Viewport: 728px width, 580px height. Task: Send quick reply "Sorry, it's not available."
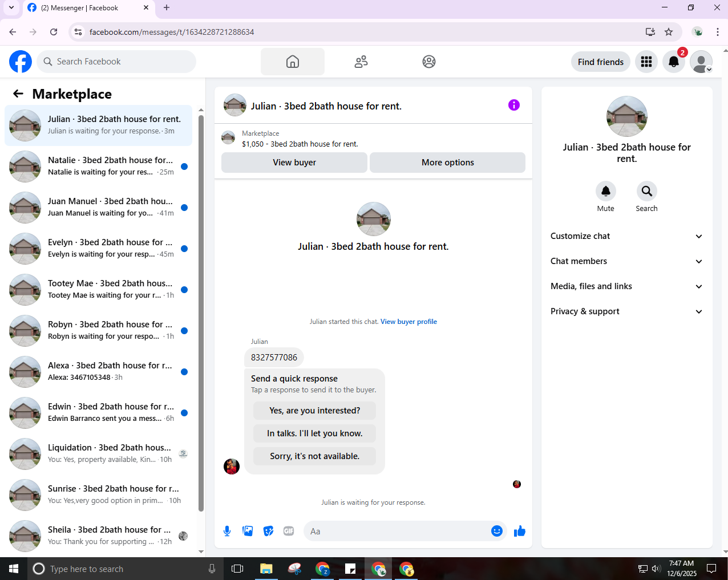pyautogui.click(x=314, y=456)
